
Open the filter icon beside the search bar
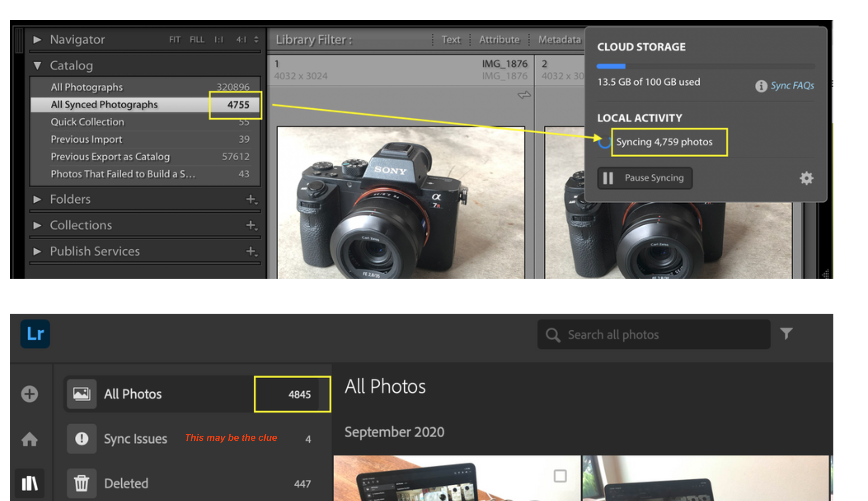786,334
